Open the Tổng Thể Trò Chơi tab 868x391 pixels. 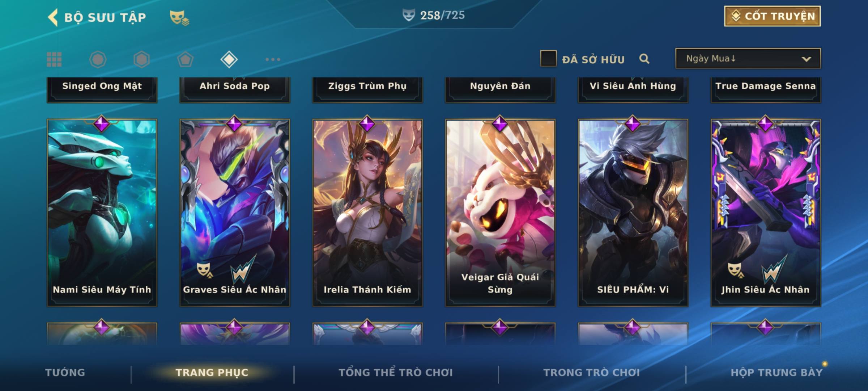click(396, 373)
